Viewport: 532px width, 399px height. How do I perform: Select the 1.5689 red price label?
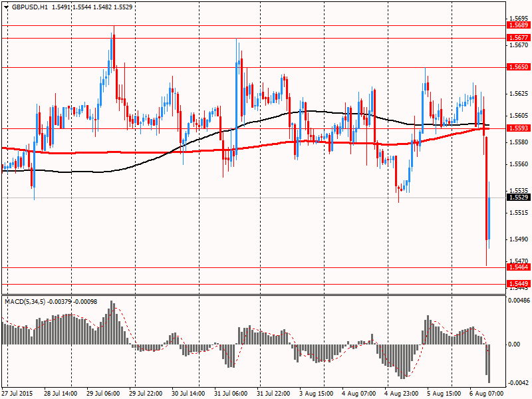pyautogui.click(x=518, y=25)
